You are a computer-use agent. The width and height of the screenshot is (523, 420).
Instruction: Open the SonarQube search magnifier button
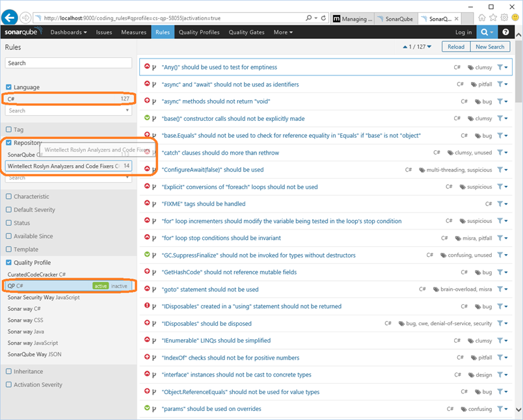487,32
